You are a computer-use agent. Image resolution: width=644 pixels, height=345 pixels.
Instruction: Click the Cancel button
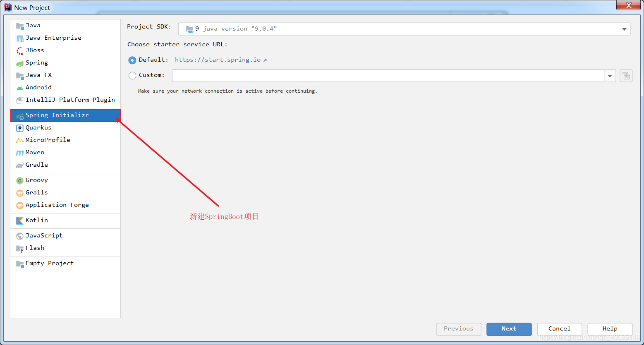click(x=560, y=329)
